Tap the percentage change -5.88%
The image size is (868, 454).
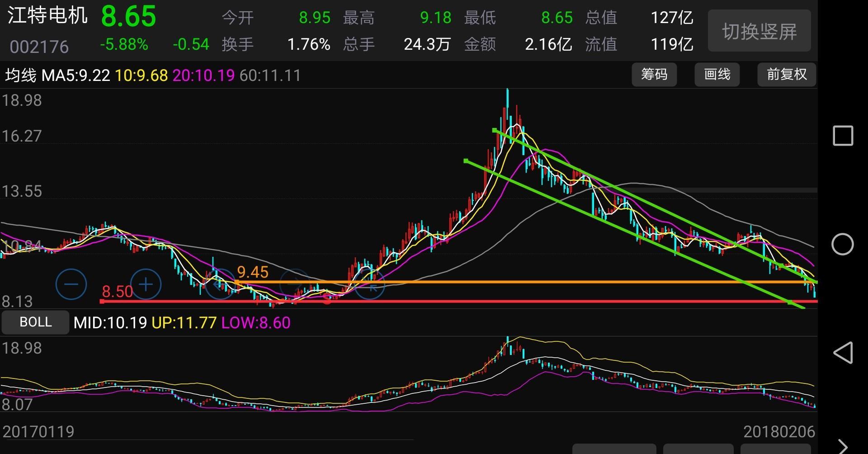[x=124, y=44]
